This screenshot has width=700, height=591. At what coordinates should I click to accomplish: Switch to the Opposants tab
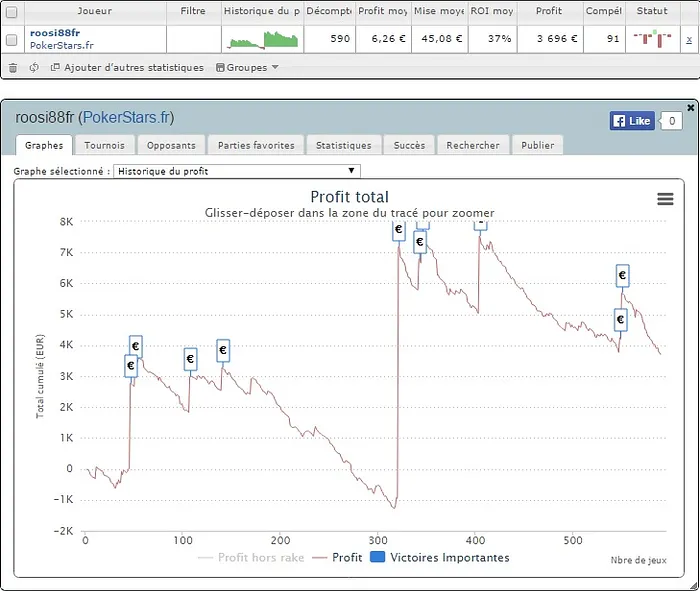[171, 145]
